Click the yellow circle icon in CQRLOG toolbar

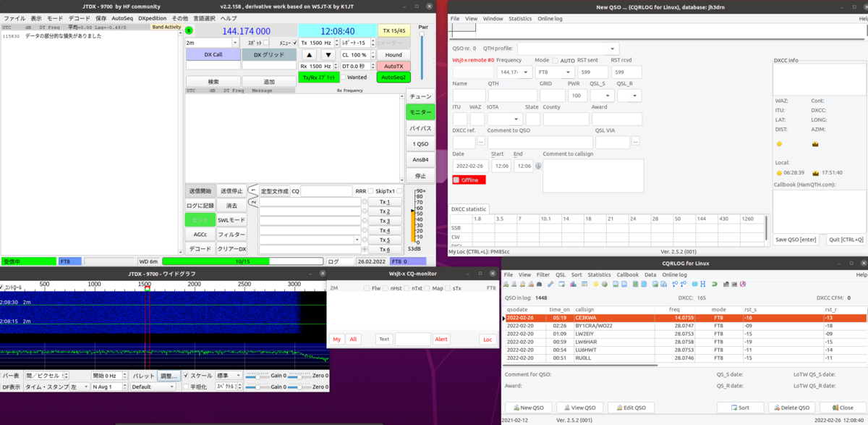[x=596, y=284]
